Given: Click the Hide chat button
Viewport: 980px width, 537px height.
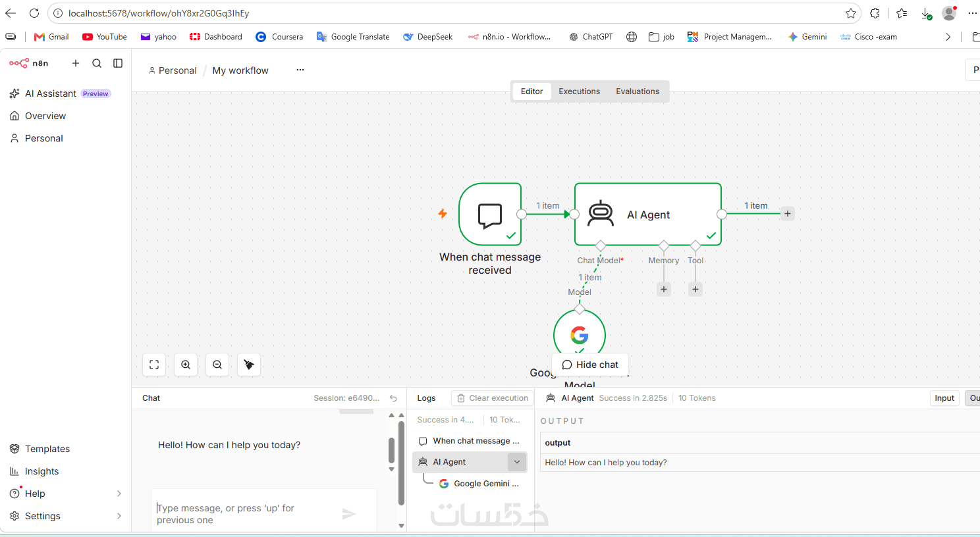Looking at the screenshot, I should click(x=590, y=365).
